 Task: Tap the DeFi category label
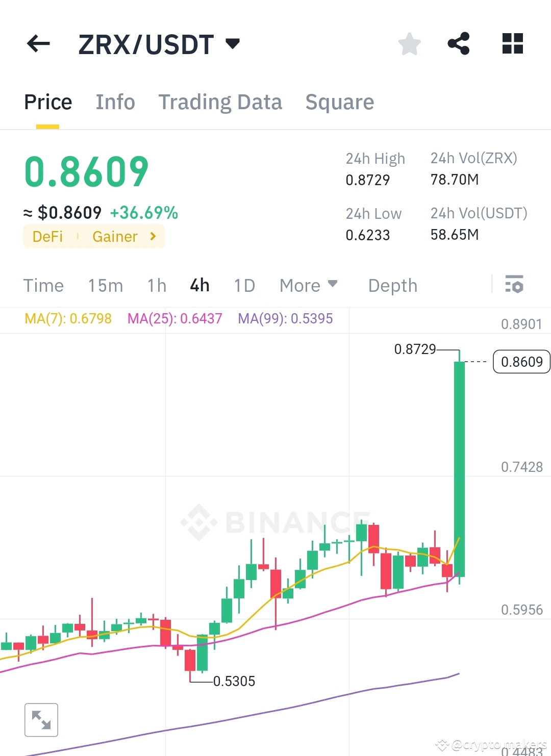(47, 236)
